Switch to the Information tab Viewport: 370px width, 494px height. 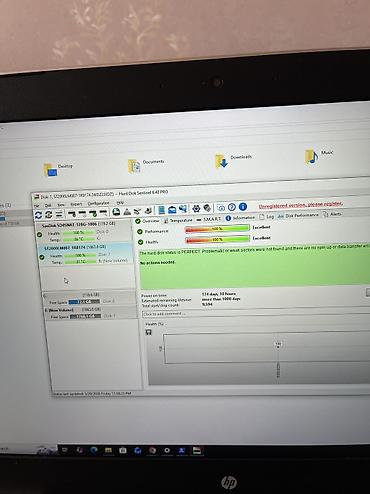tap(240, 218)
